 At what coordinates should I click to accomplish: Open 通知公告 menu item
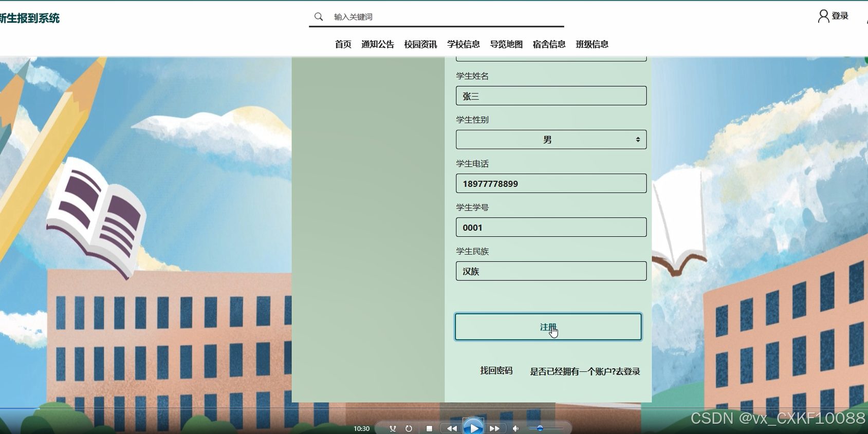[x=378, y=44]
